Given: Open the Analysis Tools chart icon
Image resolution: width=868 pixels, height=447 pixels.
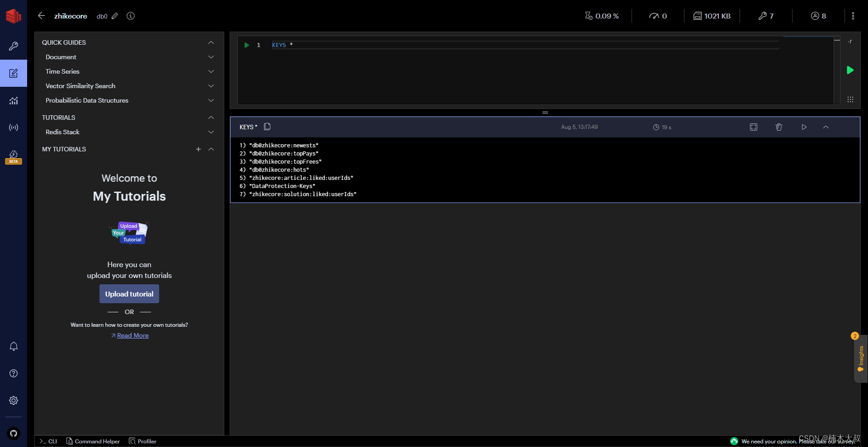Looking at the screenshot, I should point(14,100).
